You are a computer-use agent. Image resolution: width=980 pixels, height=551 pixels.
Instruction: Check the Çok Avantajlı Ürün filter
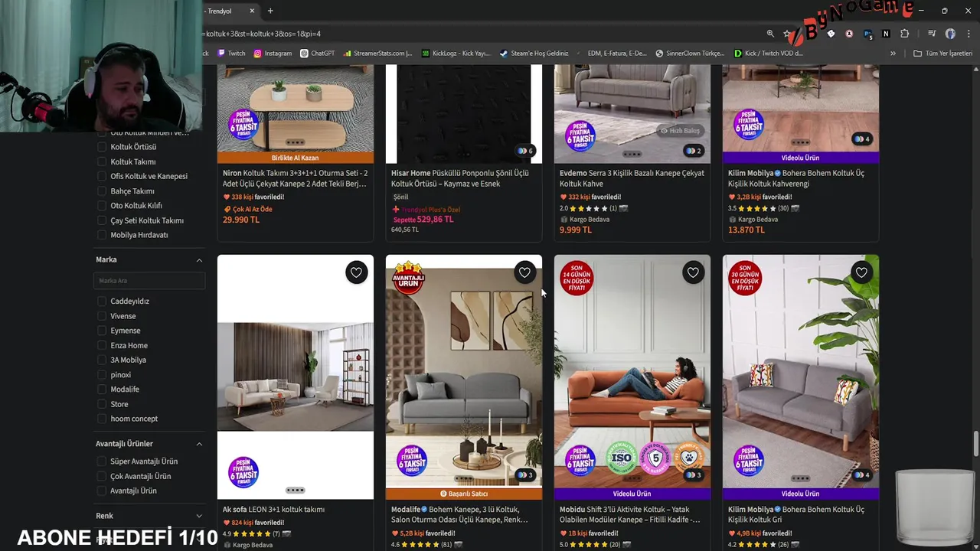point(101,476)
